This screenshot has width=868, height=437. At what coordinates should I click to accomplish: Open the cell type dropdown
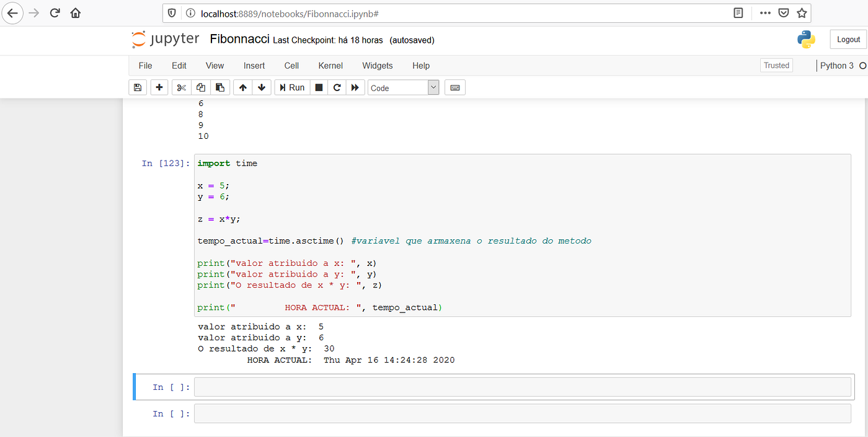pos(403,87)
